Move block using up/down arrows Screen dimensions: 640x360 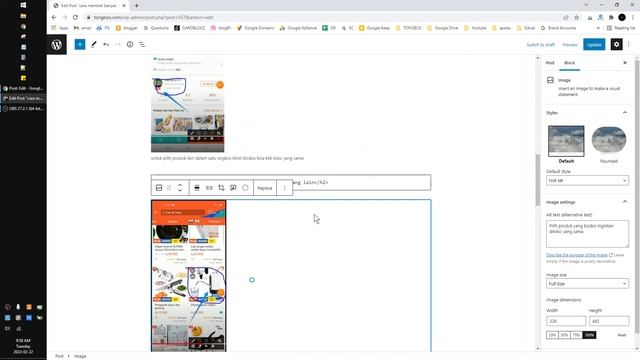tap(180, 188)
